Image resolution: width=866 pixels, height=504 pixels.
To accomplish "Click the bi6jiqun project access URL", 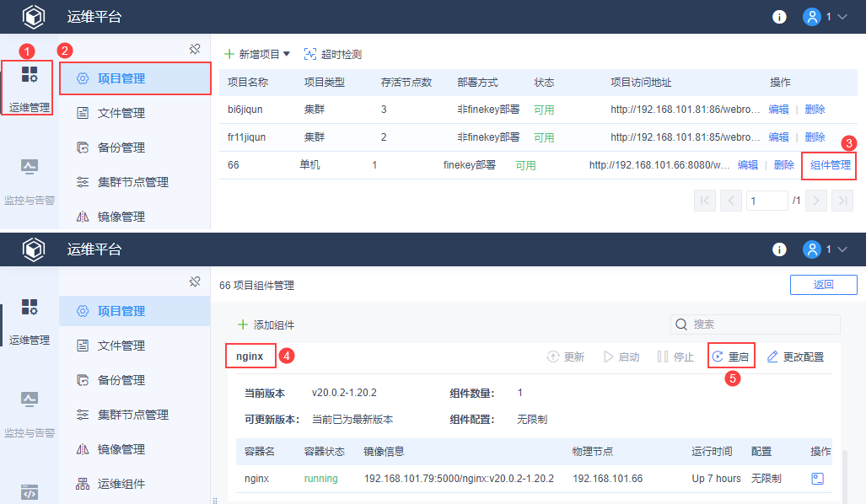I will pyautogui.click(x=685, y=110).
